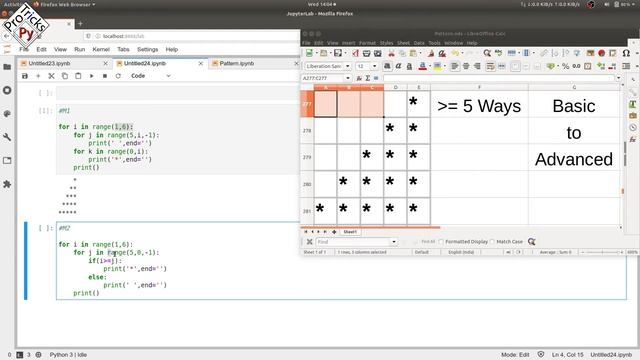The image size is (640, 360).
Task: Switch to Untitled23.ipynb tab
Action: pos(49,64)
